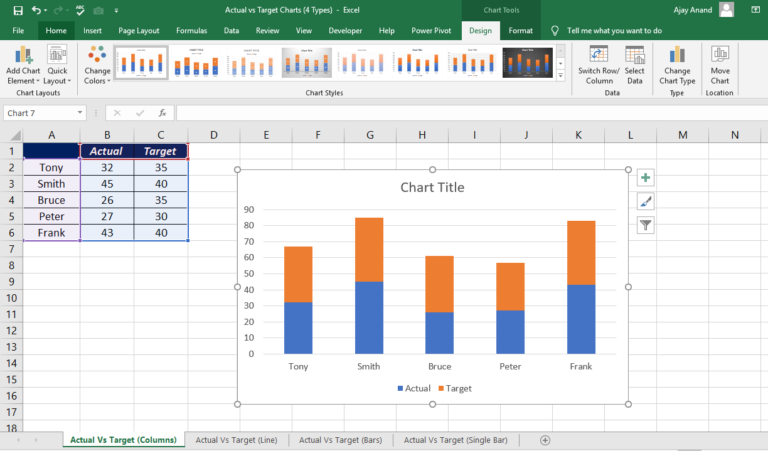
Task: Click the Redo arrow icon
Action: pyautogui.click(x=58, y=10)
